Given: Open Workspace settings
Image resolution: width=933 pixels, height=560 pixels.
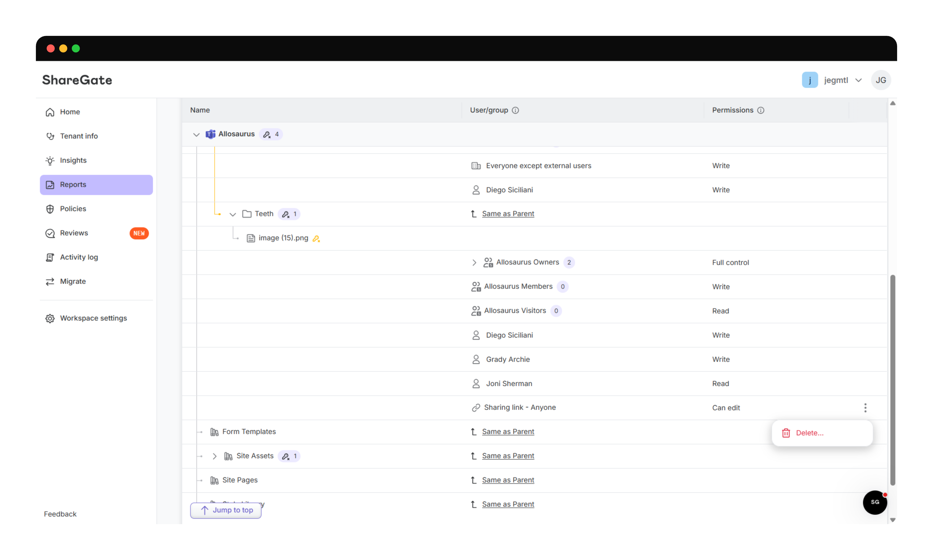Looking at the screenshot, I should point(96,318).
